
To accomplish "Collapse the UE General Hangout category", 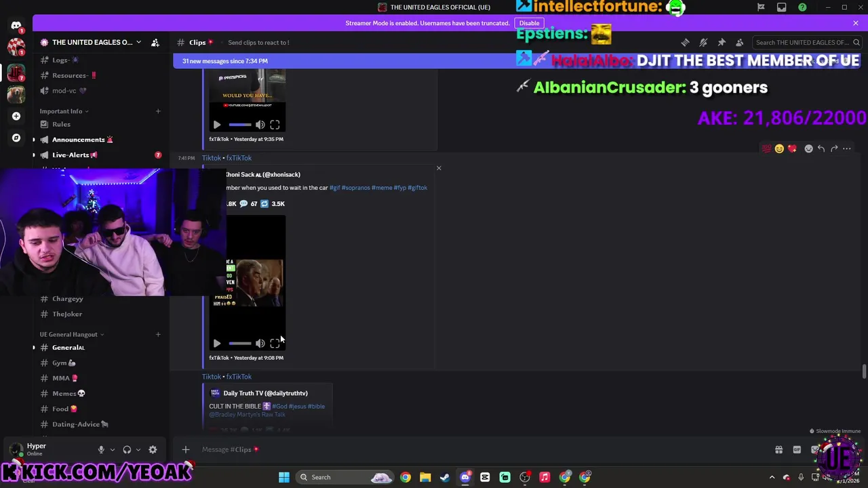I will click(71, 334).
